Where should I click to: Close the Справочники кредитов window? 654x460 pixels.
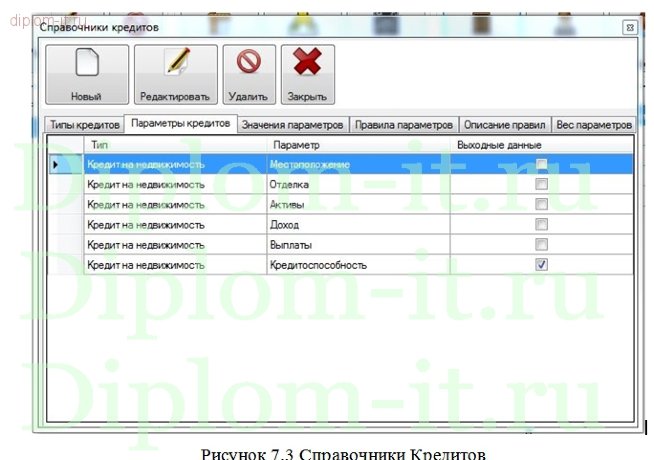pyautogui.click(x=629, y=27)
